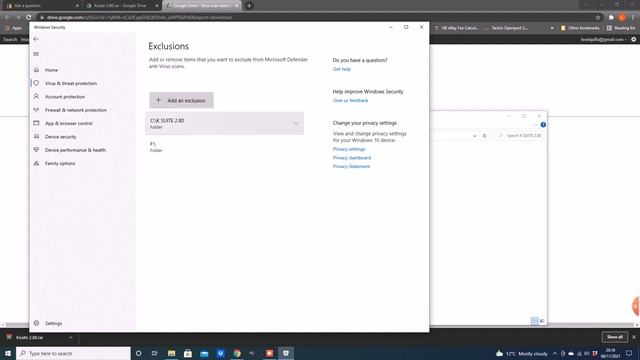The image size is (640, 360).
Task: Click the Firewall & network protection icon
Action: click(x=36, y=110)
